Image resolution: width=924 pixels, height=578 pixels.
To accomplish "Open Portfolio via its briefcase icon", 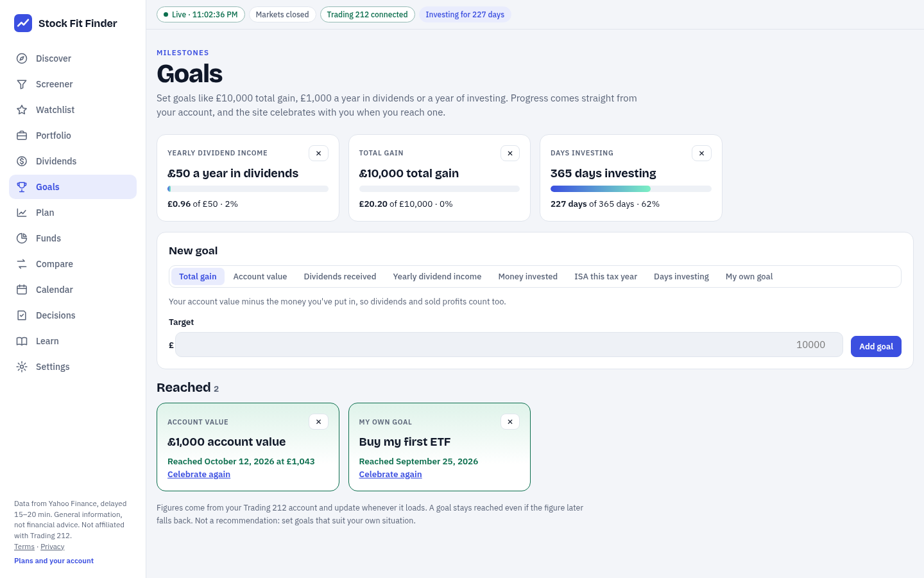I will coord(22,136).
